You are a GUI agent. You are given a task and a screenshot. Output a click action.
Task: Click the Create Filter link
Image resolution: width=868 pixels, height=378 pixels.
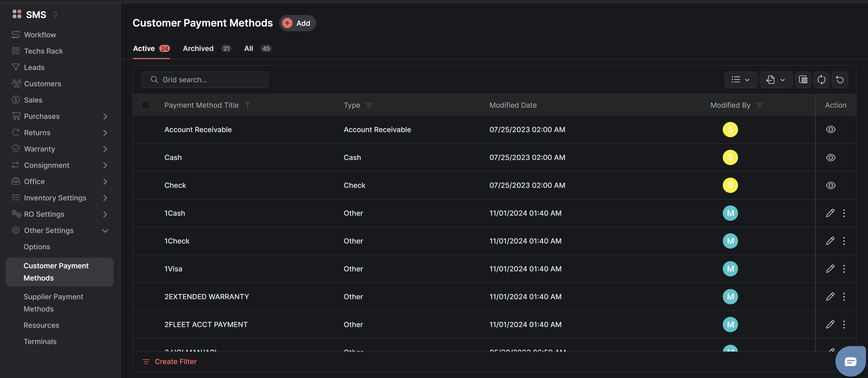pos(175,362)
